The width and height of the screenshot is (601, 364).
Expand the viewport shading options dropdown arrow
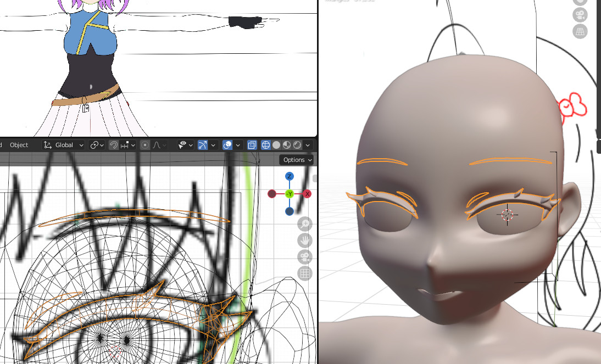308,145
